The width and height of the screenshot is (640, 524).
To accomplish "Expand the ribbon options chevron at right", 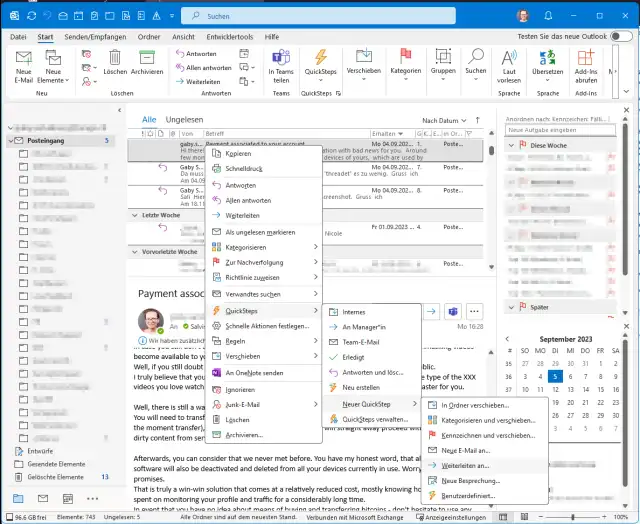I will pyautogui.click(x=627, y=91).
